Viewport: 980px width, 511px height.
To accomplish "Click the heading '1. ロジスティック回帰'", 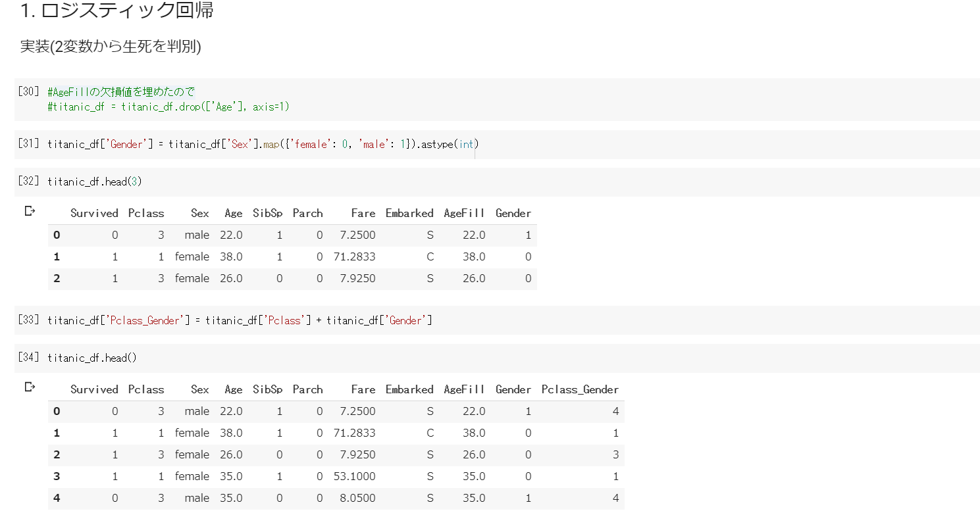I will click(x=116, y=11).
